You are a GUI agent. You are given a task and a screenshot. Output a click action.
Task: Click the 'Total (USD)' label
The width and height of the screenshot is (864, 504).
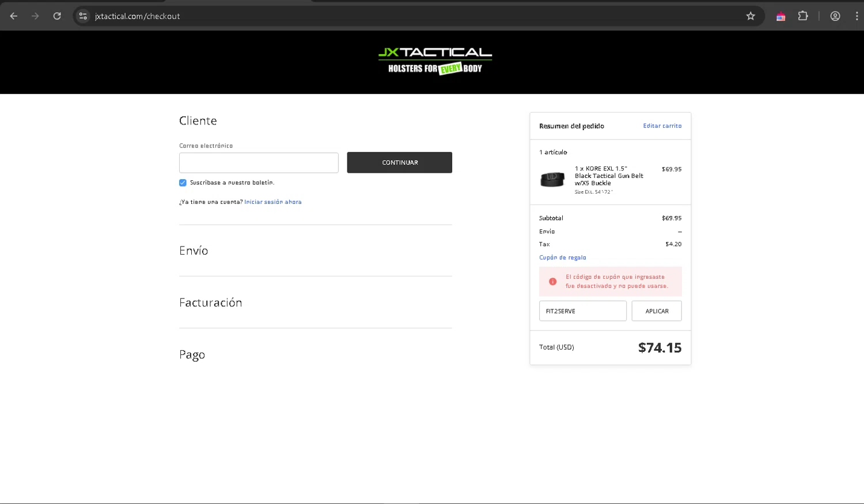556,347
